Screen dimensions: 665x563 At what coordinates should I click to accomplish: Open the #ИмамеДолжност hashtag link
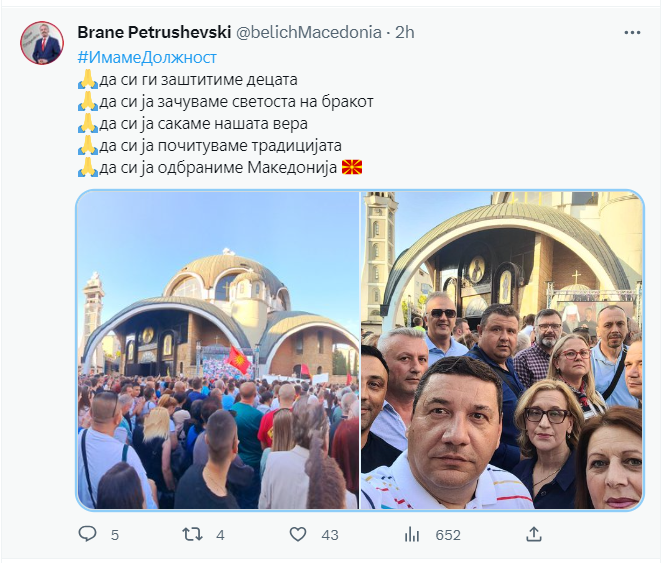tap(147, 57)
